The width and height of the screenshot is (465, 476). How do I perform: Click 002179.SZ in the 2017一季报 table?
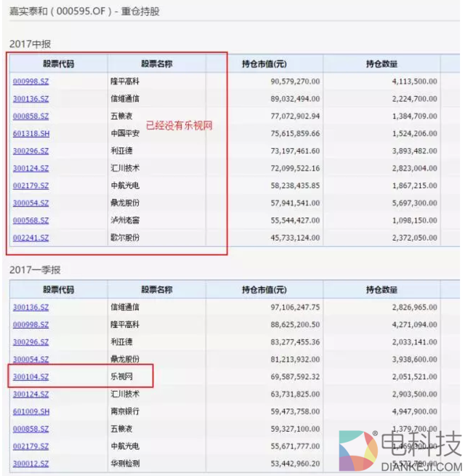point(31,446)
